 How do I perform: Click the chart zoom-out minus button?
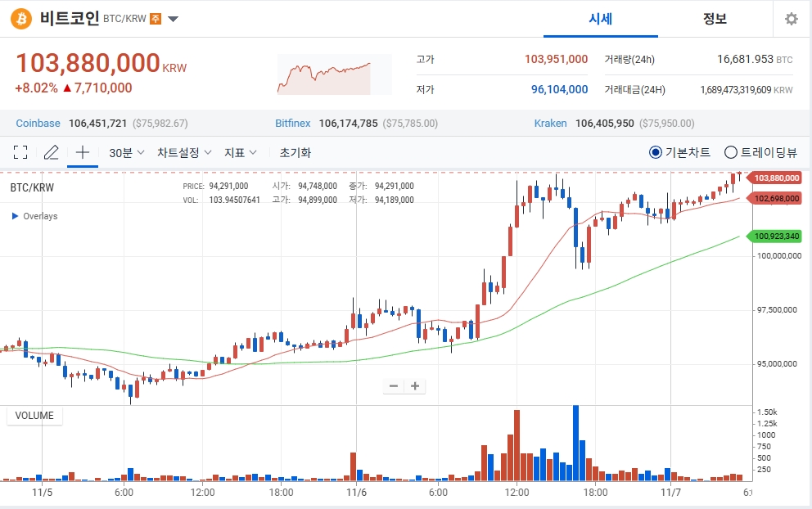point(393,385)
